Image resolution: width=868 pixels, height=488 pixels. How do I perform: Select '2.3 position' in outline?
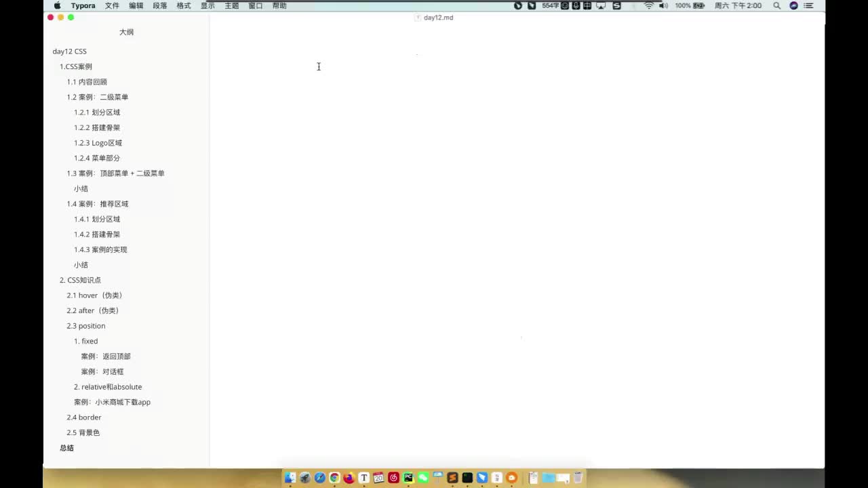pos(86,326)
